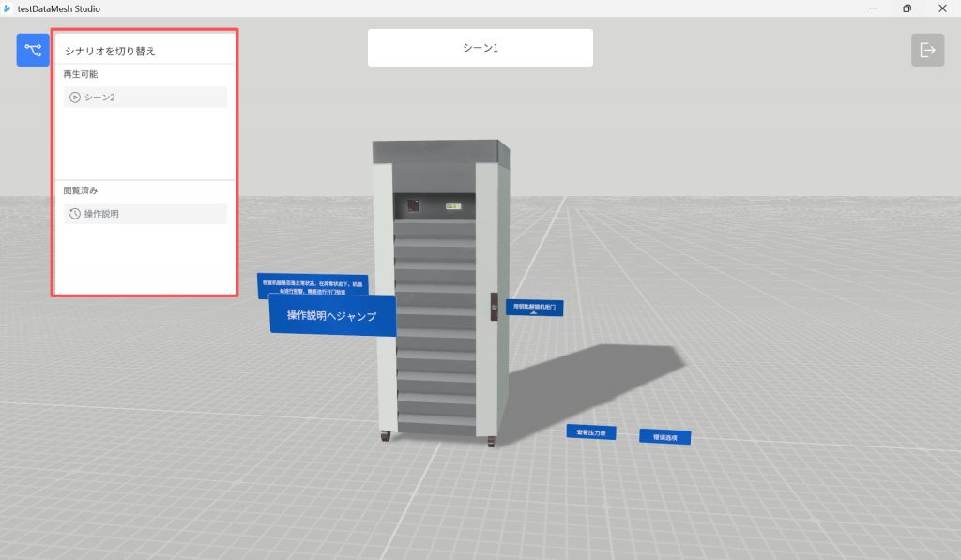Click the 查看压力表 button
961x560 pixels.
[591, 432]
